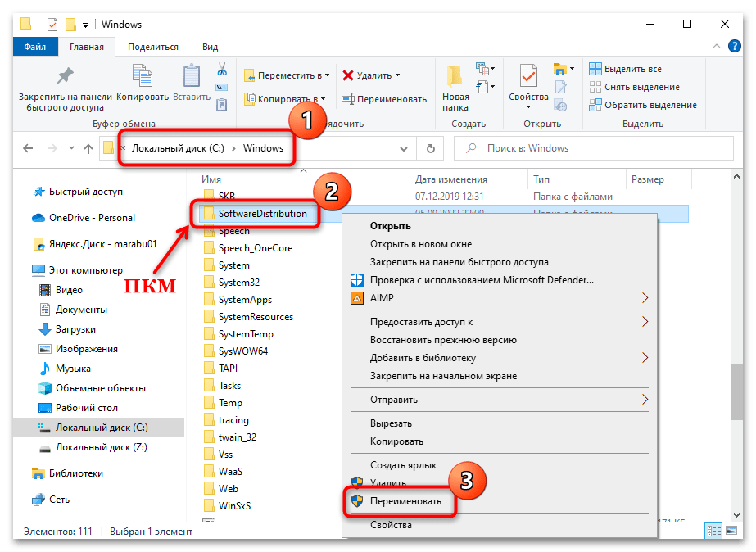This screenshot has width=756, height=552.
Task: Click the Properties quick access toolbar icon
Action: point(52,24)
